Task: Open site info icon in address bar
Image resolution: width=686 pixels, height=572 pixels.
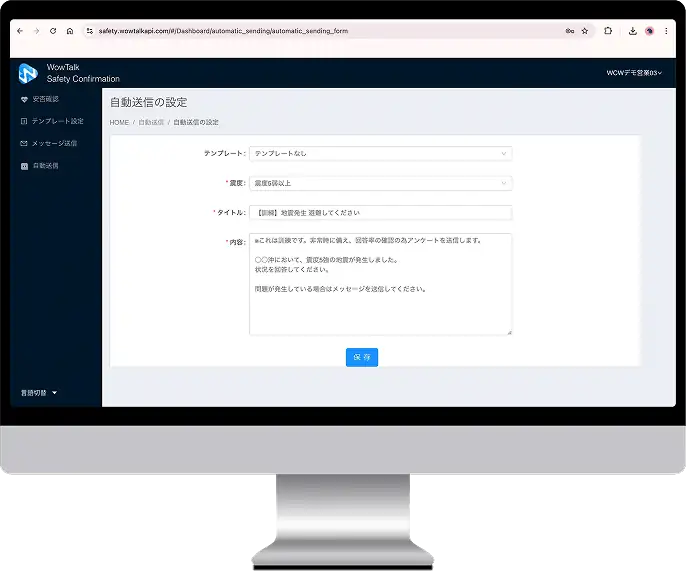Action: click(90, 31)
